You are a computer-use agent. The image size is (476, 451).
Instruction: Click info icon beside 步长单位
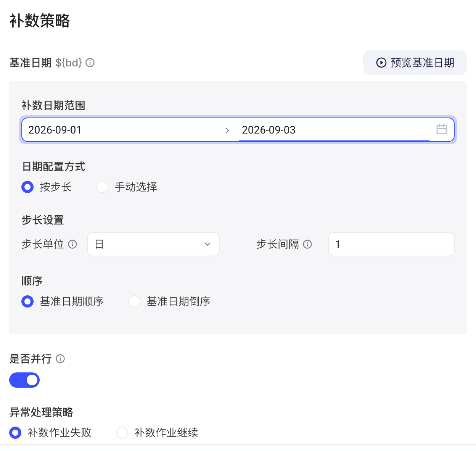(x=72, y=244)
